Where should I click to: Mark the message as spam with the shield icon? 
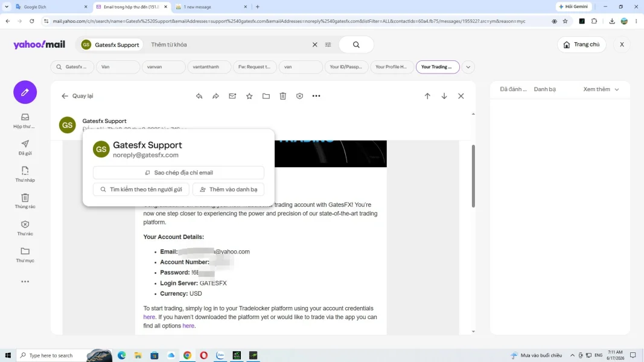click(300, 96)
